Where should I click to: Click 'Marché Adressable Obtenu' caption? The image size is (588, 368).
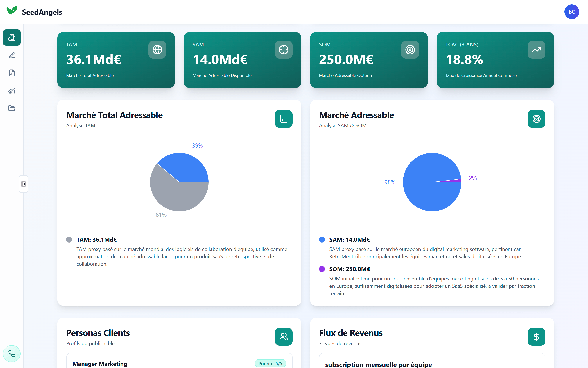[345, 75]
